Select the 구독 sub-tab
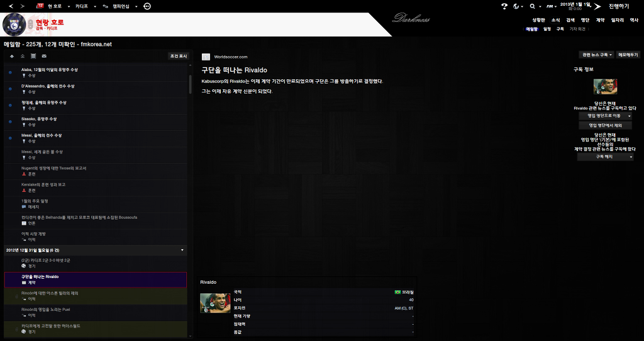This screenshot has height=341, width=644. coord(560,29)
